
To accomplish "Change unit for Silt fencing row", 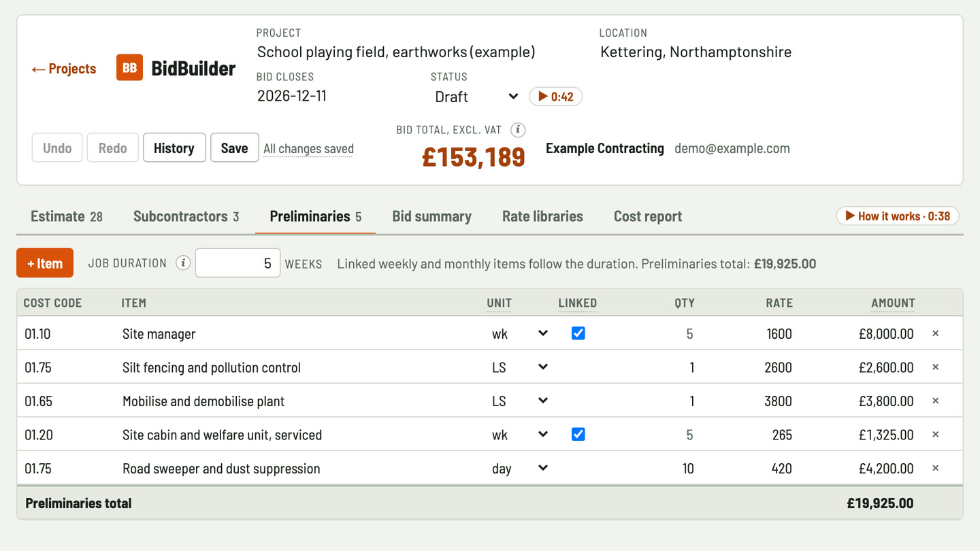I will (519, 367).
